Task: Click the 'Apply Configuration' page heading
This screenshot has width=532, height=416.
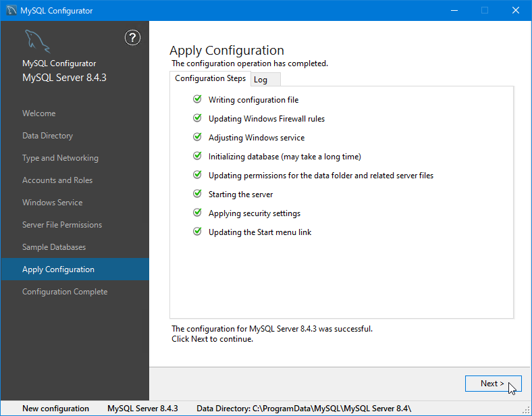Action: click(227, 51)
